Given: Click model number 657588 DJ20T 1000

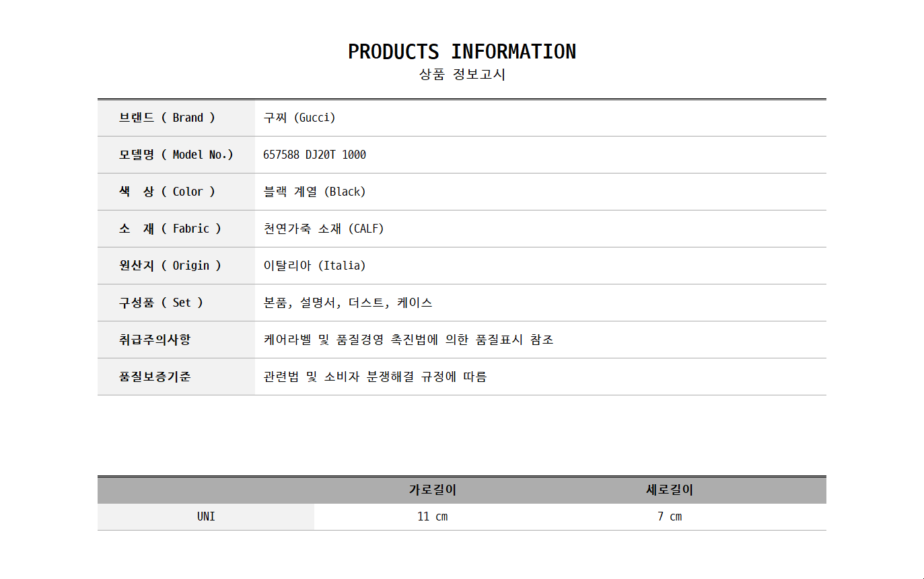Looking at the screenshot, I should (x=315, y=155).
